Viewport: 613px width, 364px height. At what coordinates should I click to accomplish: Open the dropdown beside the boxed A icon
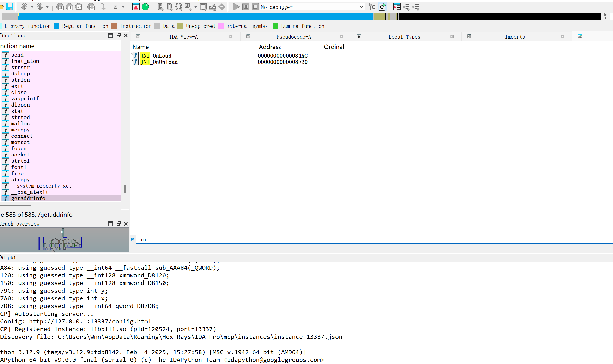tap(123, 7)
